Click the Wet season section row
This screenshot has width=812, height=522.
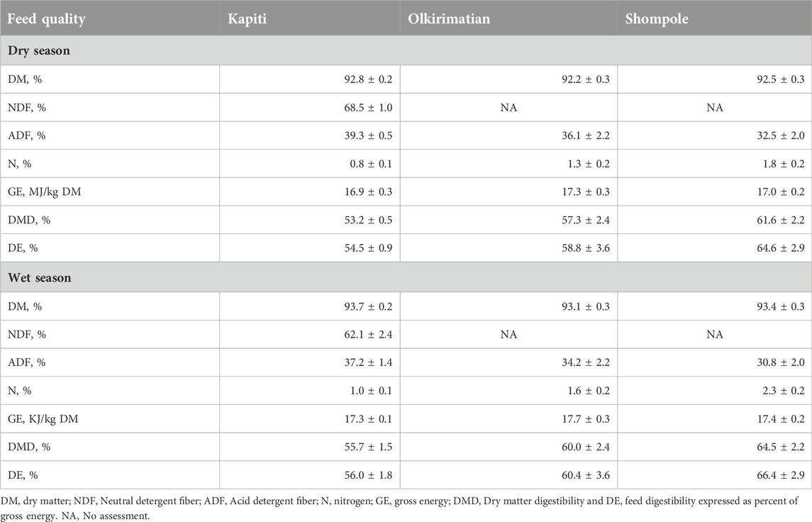click(406, 277)
